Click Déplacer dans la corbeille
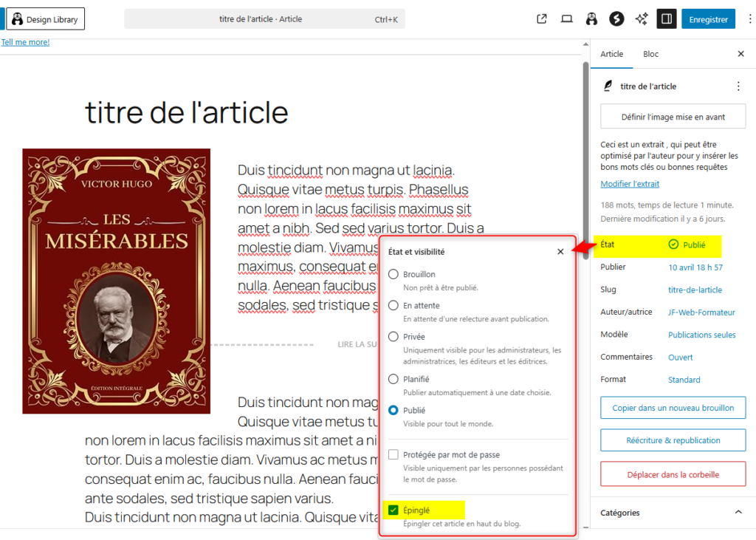Screen dimensions: 756x540 pos(673,474)
